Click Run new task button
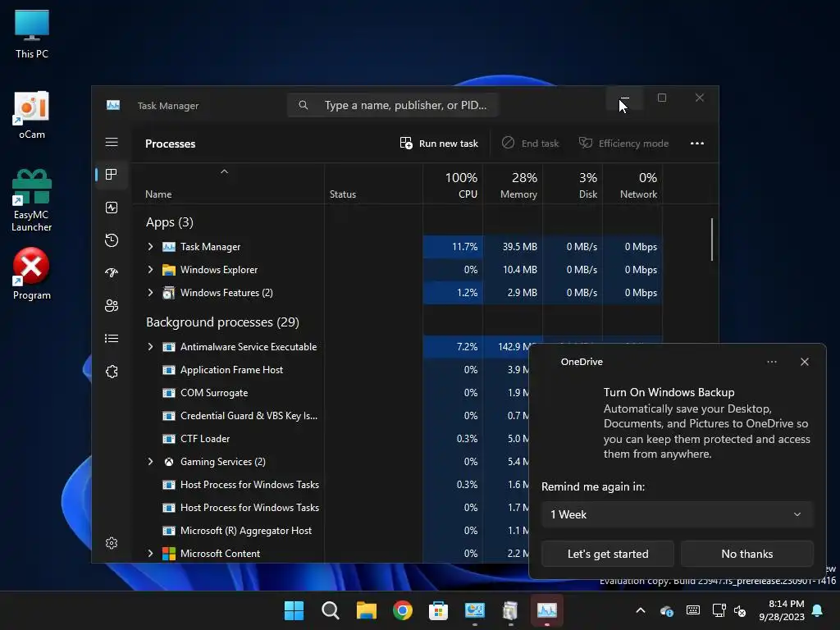 pos(439,143)
